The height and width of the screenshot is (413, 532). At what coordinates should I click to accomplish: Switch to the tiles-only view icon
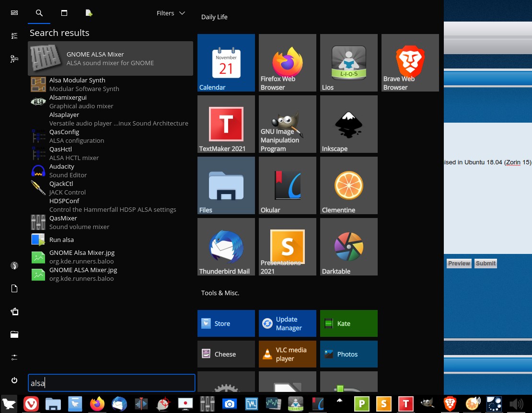coord(14,13)
